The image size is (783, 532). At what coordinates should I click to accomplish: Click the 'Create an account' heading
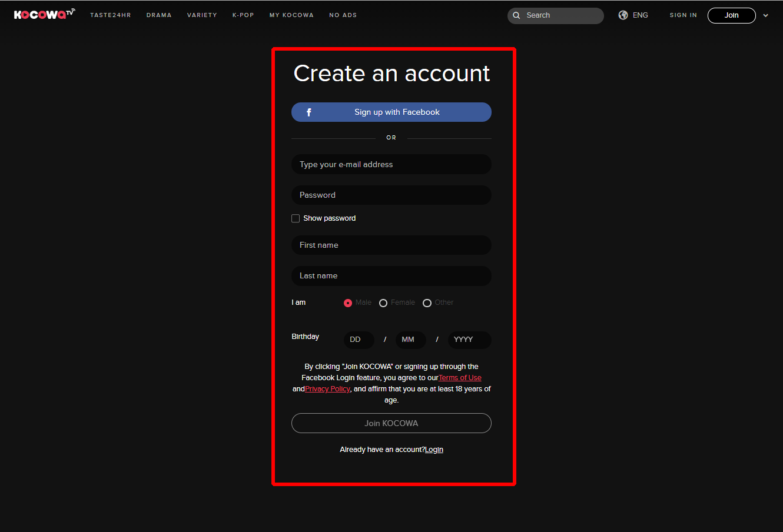tap(391, 74)
